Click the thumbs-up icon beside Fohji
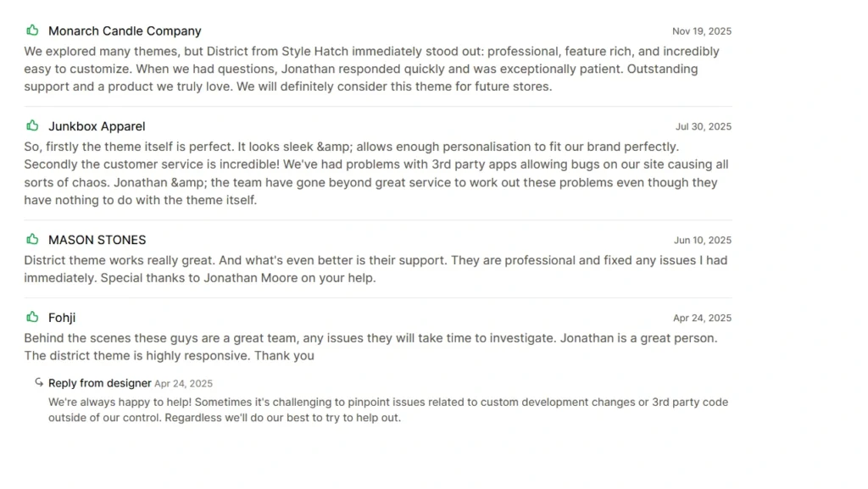Viewport: 868px width, 489px height. tap(32, 317)
